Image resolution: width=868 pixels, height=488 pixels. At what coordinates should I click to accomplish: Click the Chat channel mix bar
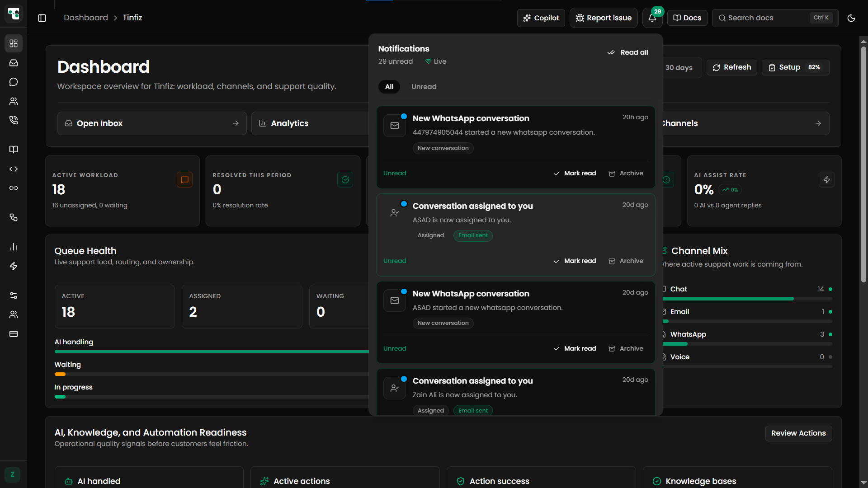pos(747,299)
